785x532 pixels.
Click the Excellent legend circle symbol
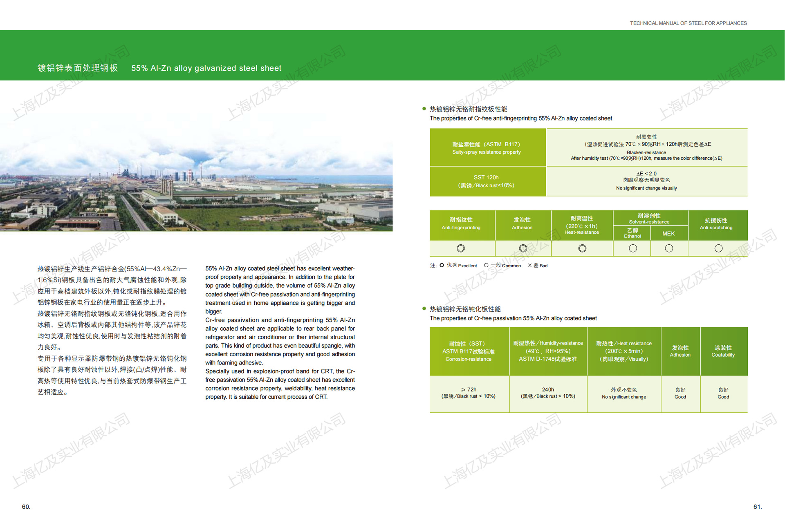(442, 266)
